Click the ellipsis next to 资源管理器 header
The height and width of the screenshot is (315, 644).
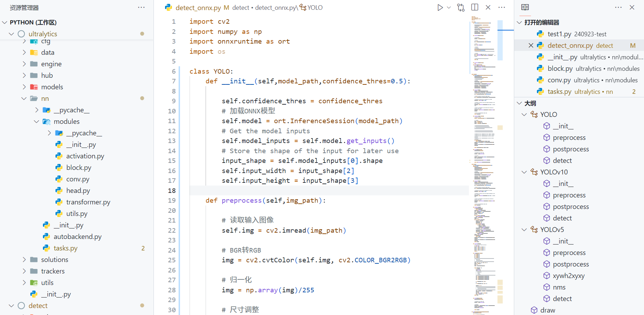click(x=141, y=7)
